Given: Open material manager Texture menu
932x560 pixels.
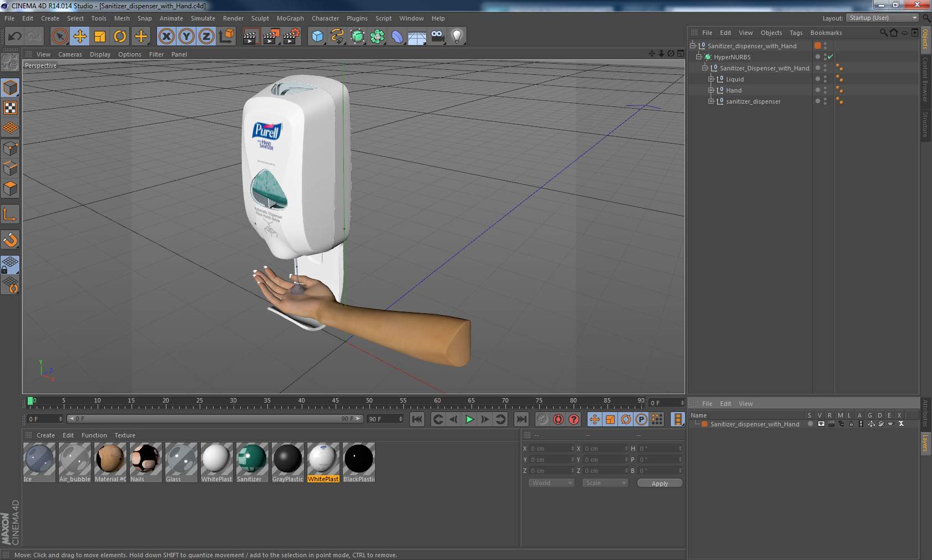Looking at the screenshot, I should click(125, 435).
